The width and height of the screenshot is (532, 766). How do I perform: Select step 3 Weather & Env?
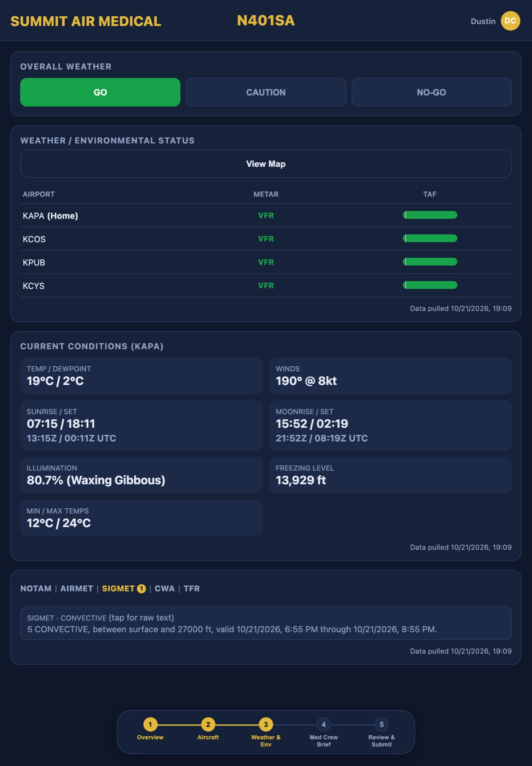[x=266, y=733]
